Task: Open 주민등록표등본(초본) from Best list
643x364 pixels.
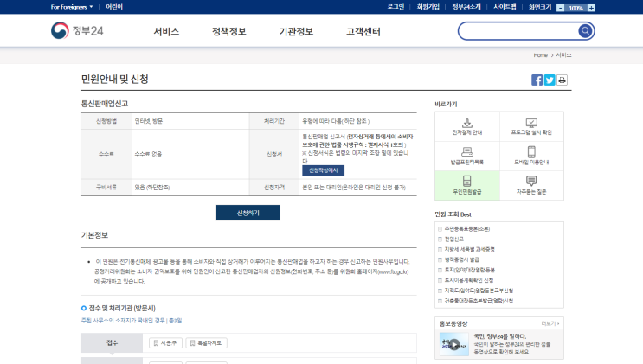Action: click(x=467, y=229)
